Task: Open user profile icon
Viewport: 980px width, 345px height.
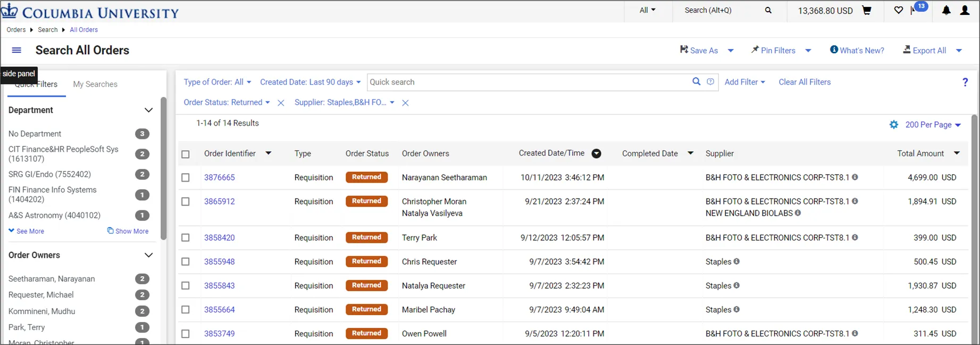Action: 965,10
